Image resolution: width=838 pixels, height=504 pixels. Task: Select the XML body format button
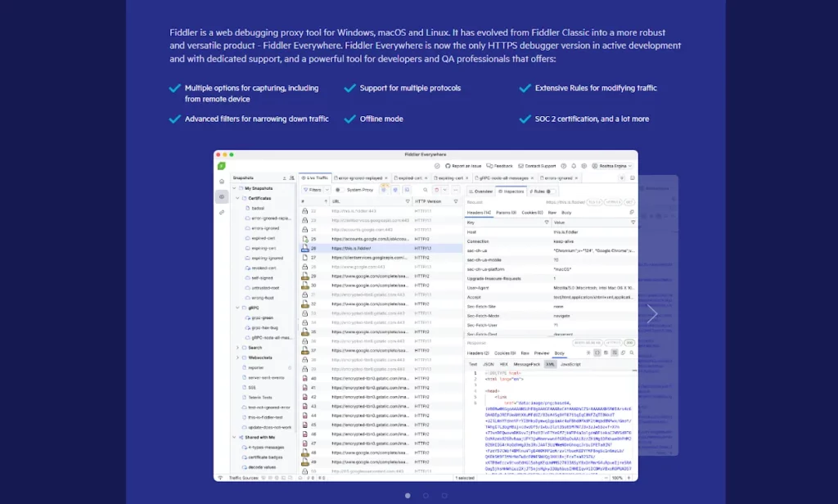click(550, 365)
